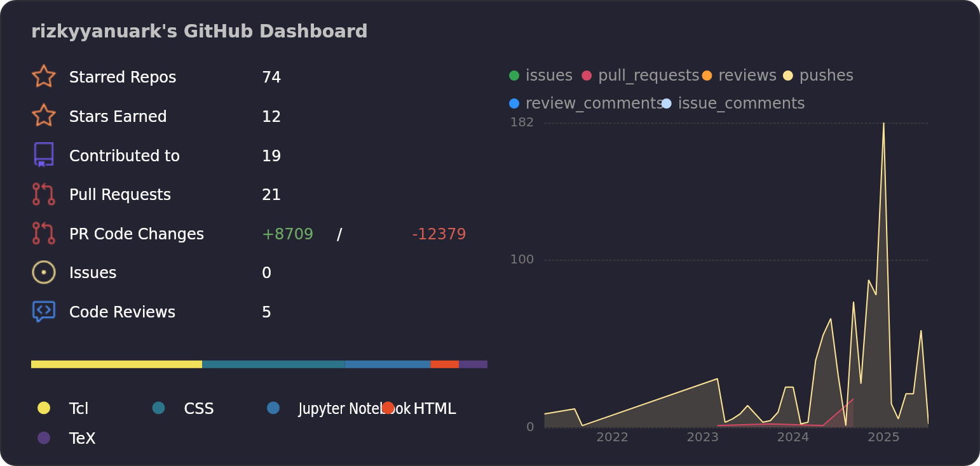The width and height of the screenshot is (980, 466).
Task: Select the Stars Earned star icon
Action: point(43,116)
